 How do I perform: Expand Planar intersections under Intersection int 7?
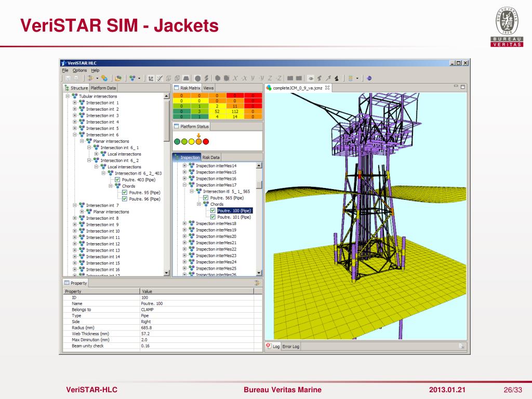point(82,212)
